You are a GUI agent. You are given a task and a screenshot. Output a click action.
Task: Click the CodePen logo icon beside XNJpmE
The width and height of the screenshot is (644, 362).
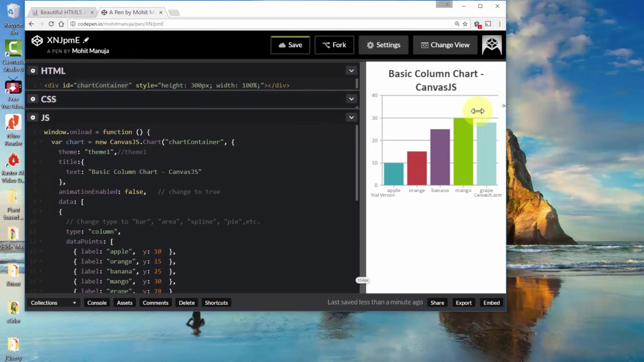click(37, 40)
